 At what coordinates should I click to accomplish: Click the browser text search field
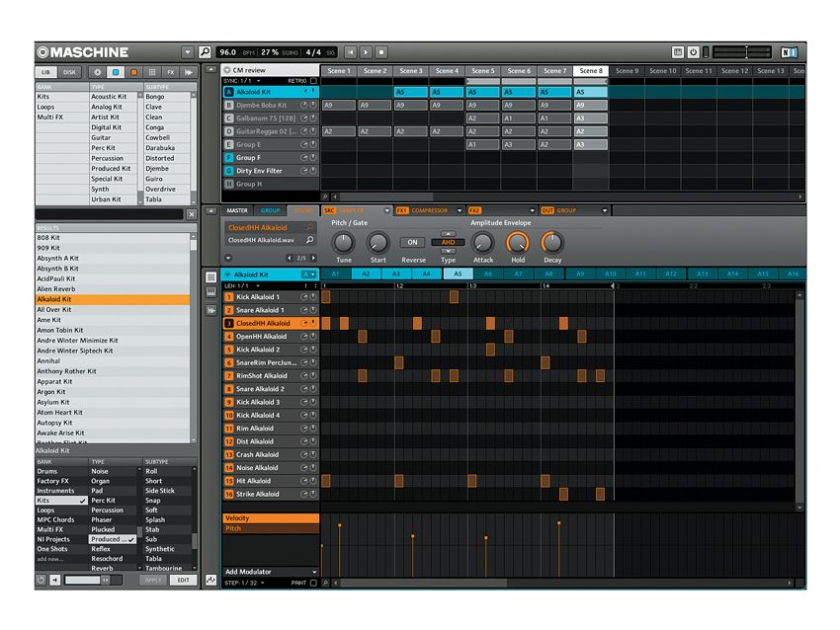pos(110,214)
